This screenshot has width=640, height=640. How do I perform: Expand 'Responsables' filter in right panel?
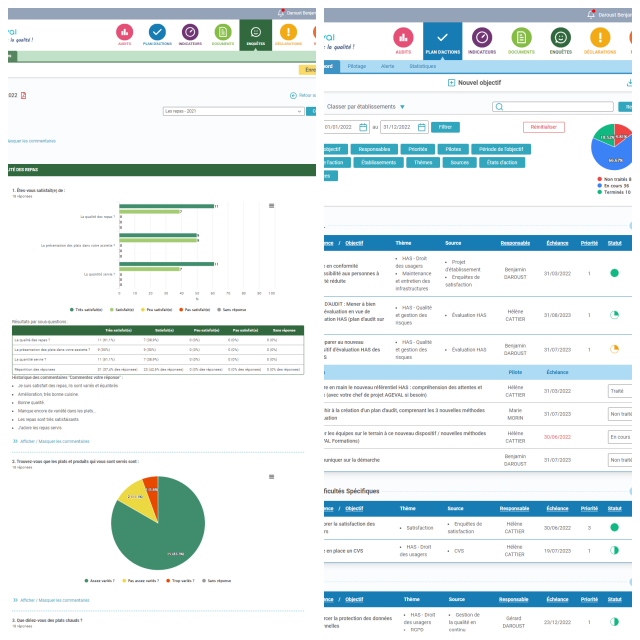[374, 149]
